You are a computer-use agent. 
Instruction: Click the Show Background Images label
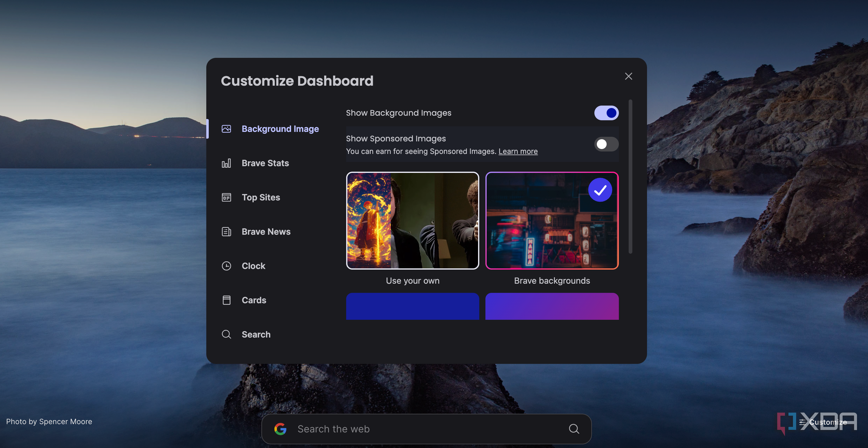398,113
